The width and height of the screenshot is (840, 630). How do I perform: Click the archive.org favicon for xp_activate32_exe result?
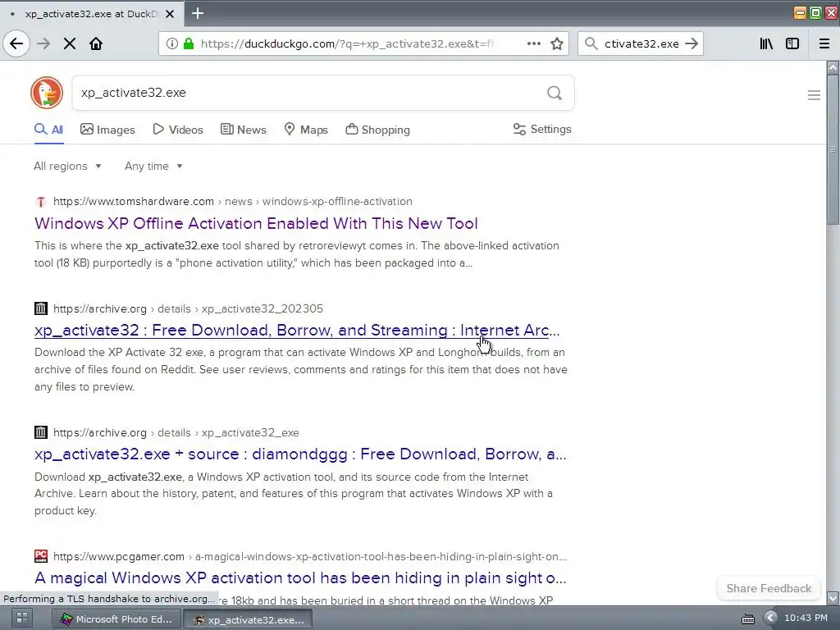tap(41, 432)
